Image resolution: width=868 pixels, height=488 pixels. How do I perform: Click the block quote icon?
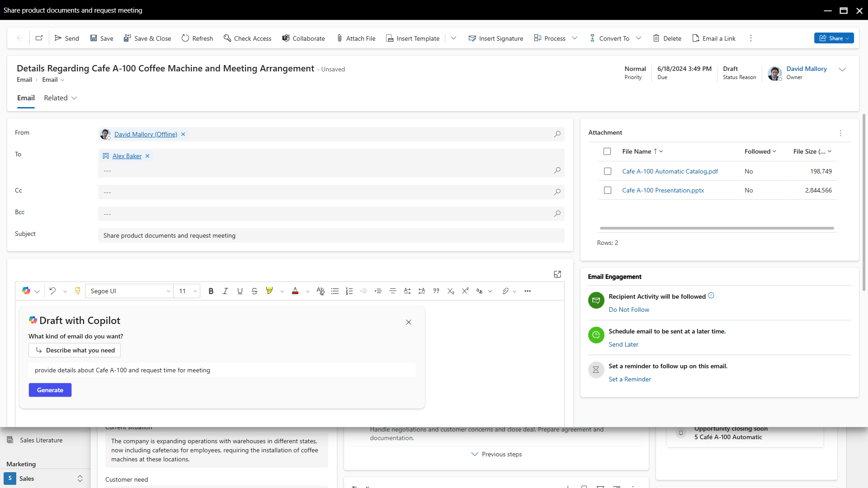tap(436, 291)
